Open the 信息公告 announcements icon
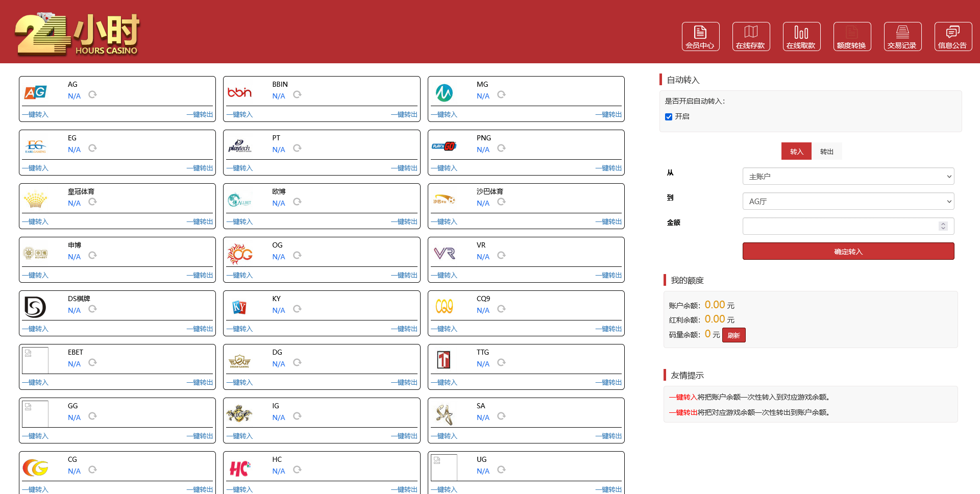Viewport: 980px width, 494px height. (x=953, y=36)
